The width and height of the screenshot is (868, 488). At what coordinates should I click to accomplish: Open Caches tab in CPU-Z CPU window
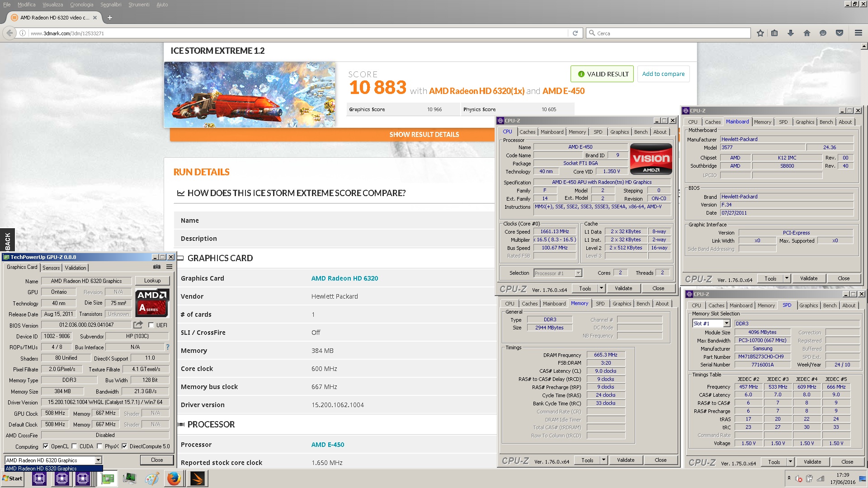tap(527, 132)
